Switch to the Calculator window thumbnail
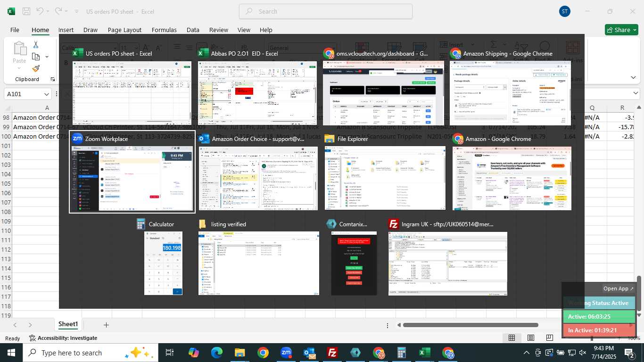The image size is (644, 362). pos(163,258)
